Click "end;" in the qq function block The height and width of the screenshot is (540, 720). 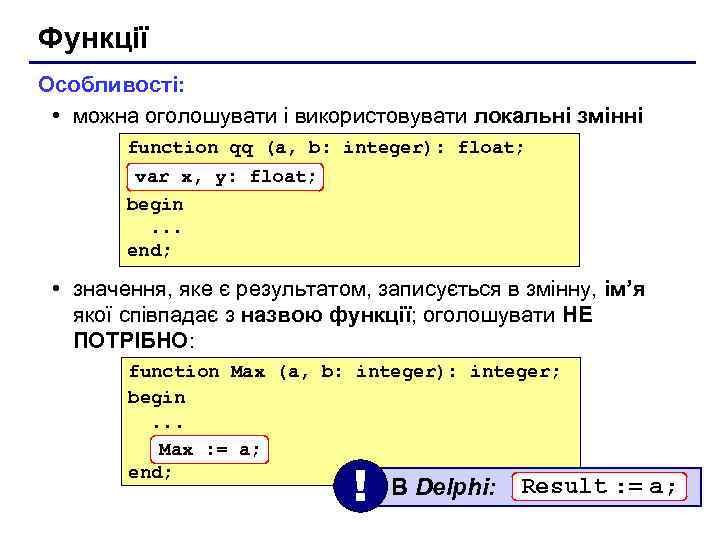click(x=149, y=251)
